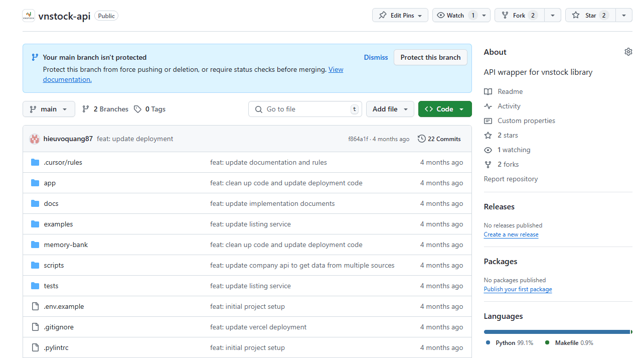Open the .cursor/rules folder
The image size is (644, 358).
63,162
